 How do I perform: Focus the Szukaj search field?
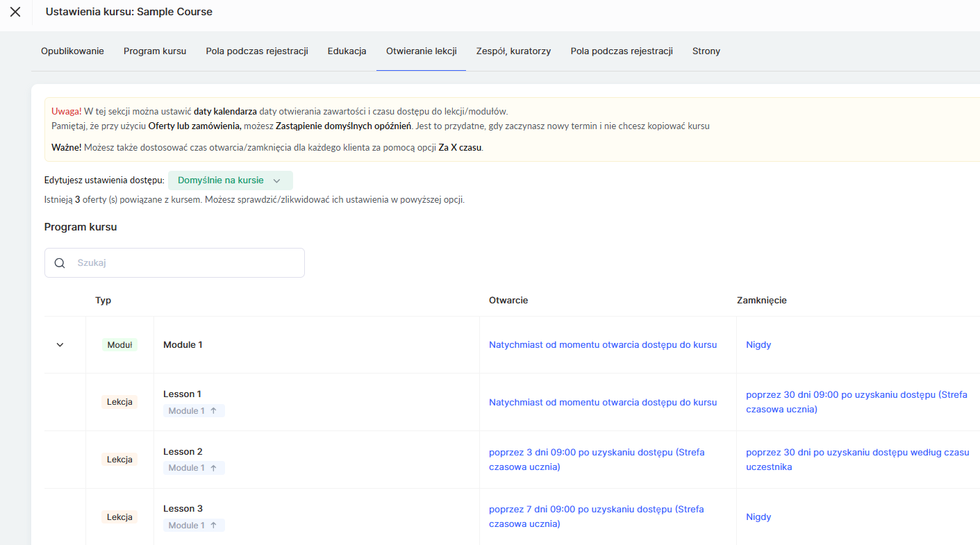(174, 263)
